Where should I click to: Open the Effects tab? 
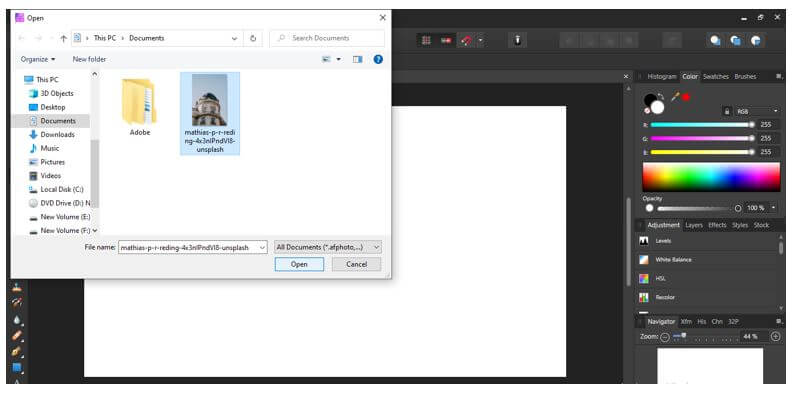[717, 225]
